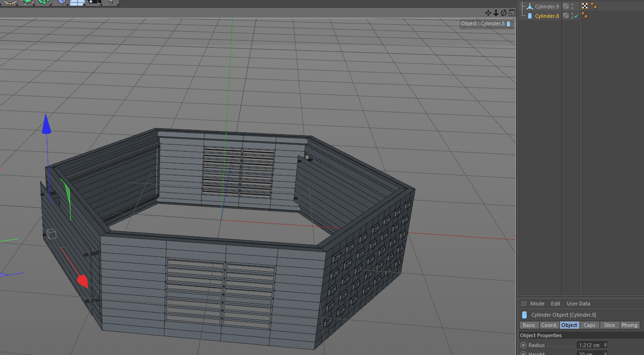Click the viewport zoom (dolly) camera icon
This screenshot has height=355, width=644.
[496, 13]
